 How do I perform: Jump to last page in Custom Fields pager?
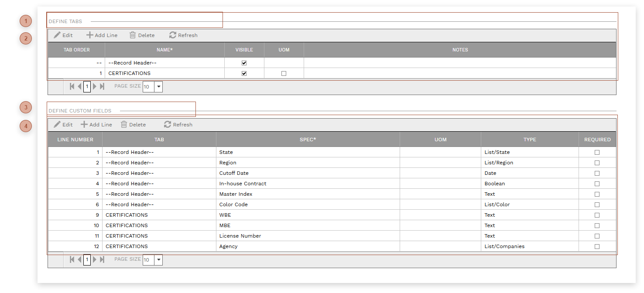coord(102,260)
